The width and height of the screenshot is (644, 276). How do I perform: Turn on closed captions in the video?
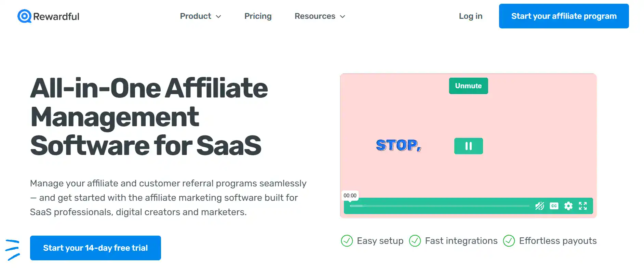(x=554, y=206)
